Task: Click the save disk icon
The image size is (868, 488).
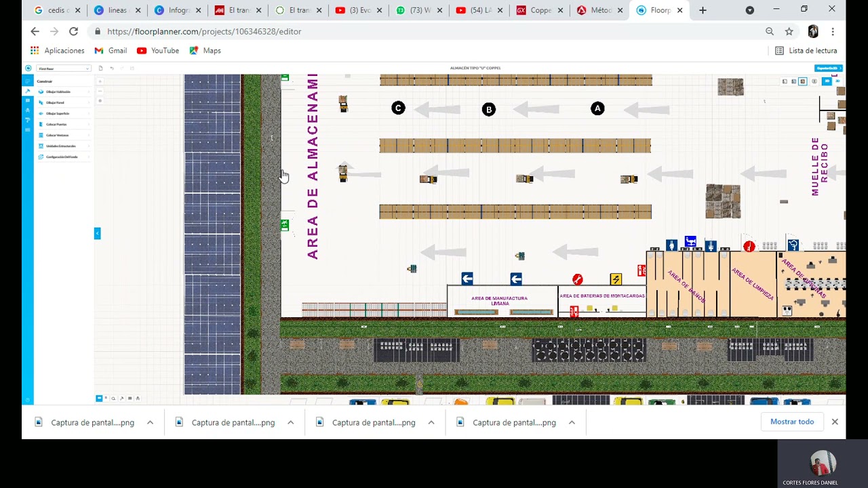Action: [x=132, y=68]
